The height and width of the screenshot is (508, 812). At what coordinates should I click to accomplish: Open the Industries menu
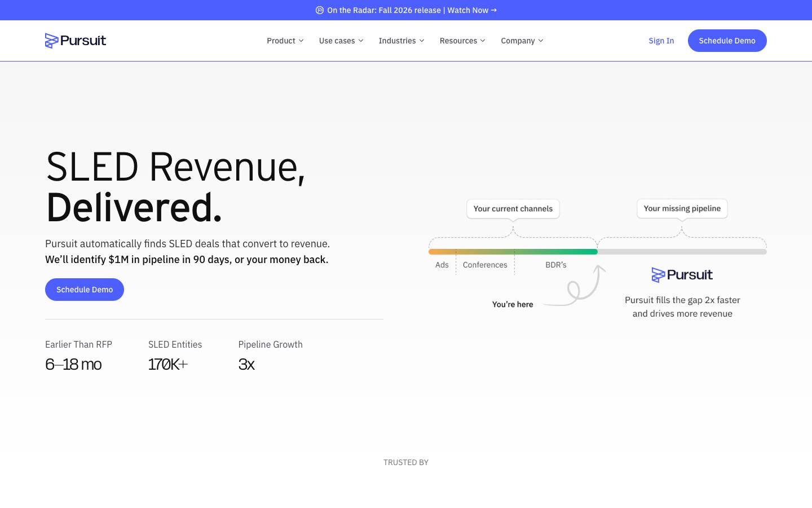click(401, 41)
